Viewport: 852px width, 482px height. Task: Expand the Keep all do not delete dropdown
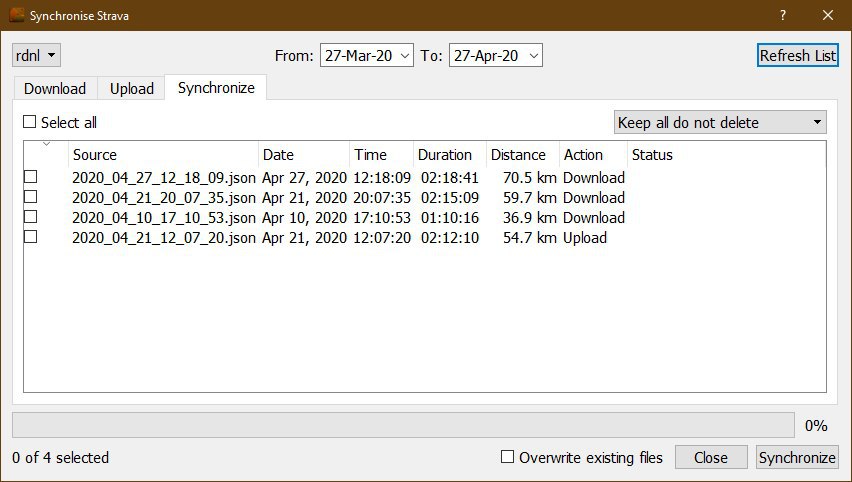pos(720,122)
